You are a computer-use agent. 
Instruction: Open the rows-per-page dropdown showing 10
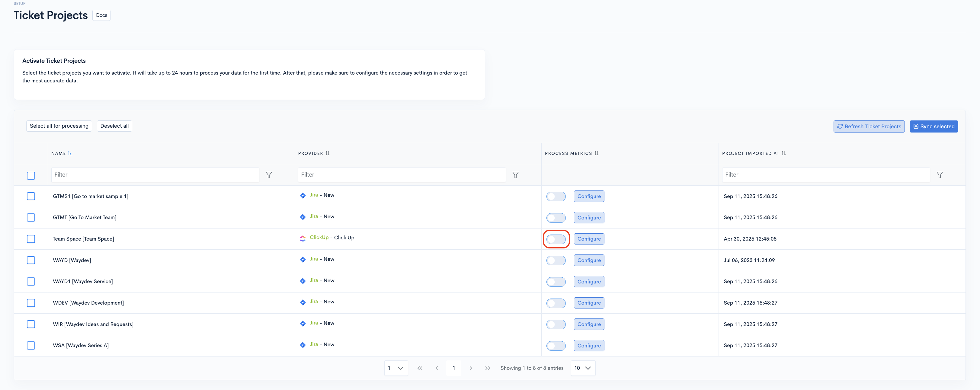point(582,368)
